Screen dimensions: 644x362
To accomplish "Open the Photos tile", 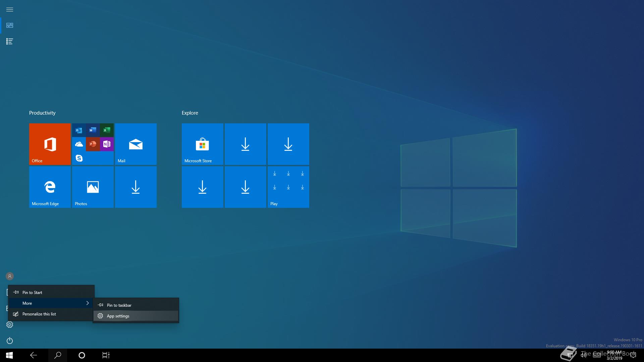I will pos(93,187).
